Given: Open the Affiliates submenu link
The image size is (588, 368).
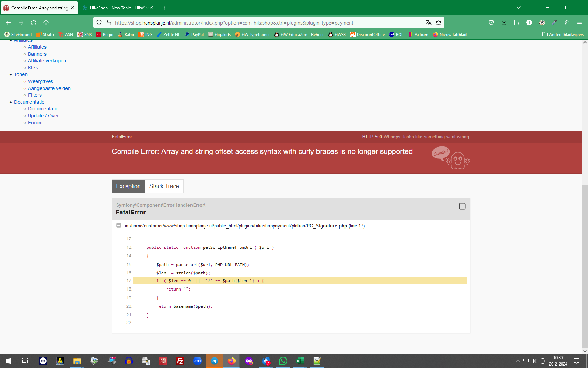Looking at the screenshot, I should tap(37, 47).
